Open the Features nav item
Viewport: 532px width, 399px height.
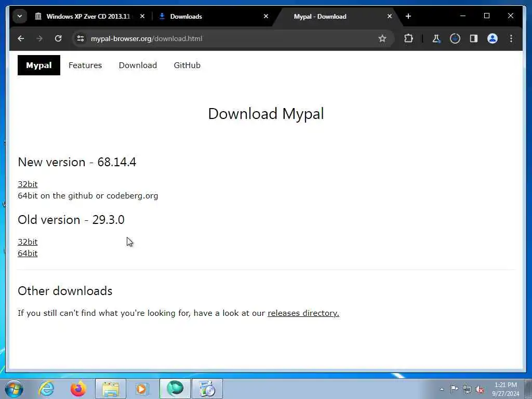coord(85,65)
